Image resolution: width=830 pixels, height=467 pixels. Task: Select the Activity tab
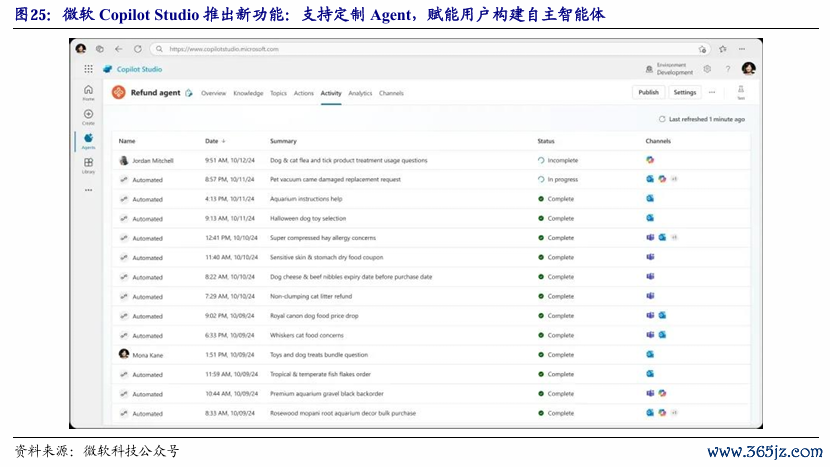(x=331, y=93)
